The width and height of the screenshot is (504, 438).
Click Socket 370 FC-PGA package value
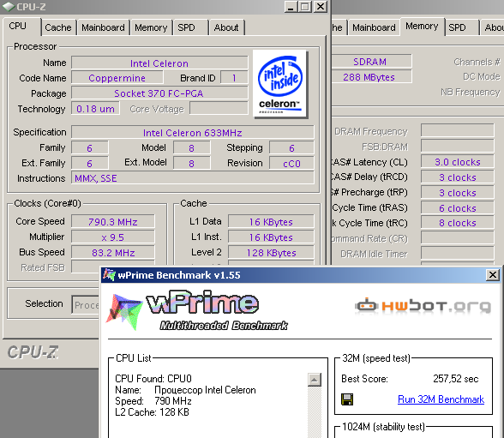[159, 93]
